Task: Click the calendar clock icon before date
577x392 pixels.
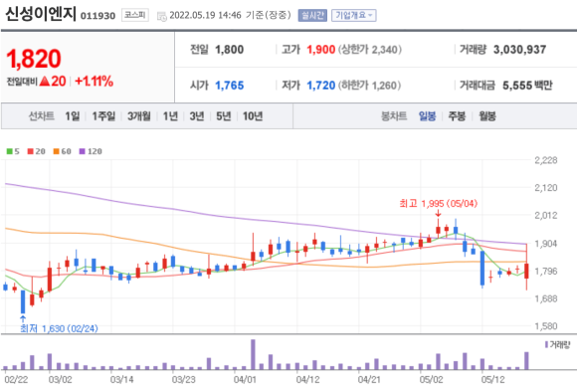Action: point(162,16)
